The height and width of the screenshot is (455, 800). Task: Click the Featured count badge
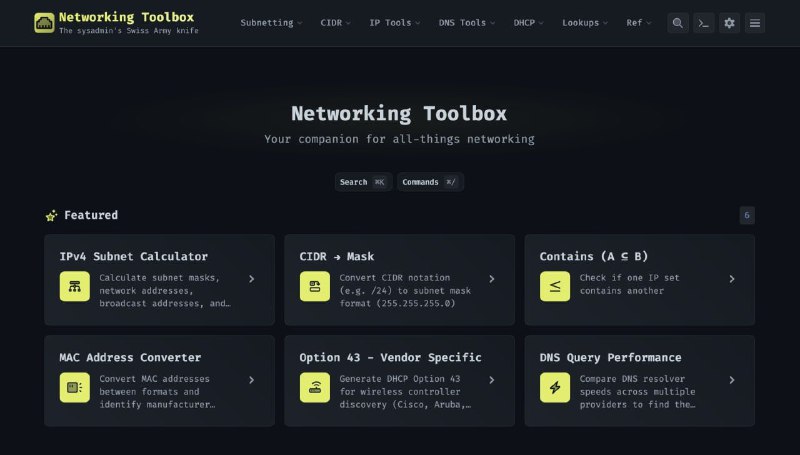pyautogui.click(x=747, y=215)
